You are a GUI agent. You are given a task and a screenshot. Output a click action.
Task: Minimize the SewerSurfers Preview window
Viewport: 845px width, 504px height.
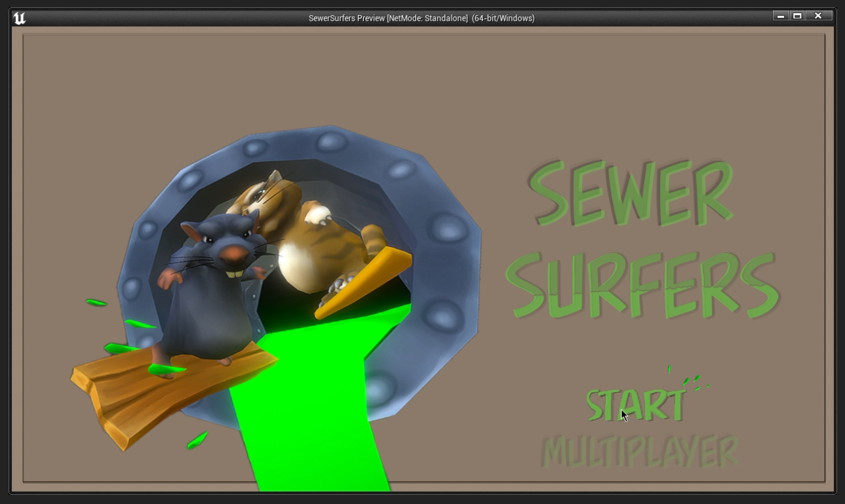780,16
